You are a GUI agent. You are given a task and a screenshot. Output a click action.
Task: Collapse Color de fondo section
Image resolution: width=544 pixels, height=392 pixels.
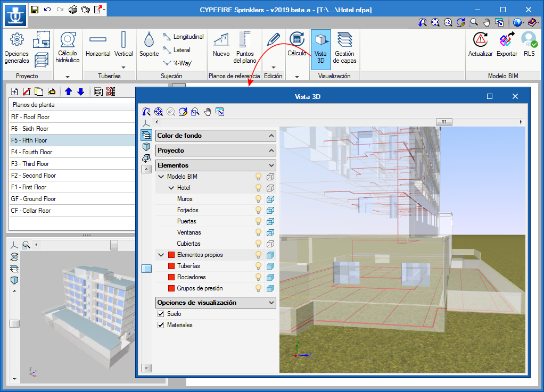271,136
